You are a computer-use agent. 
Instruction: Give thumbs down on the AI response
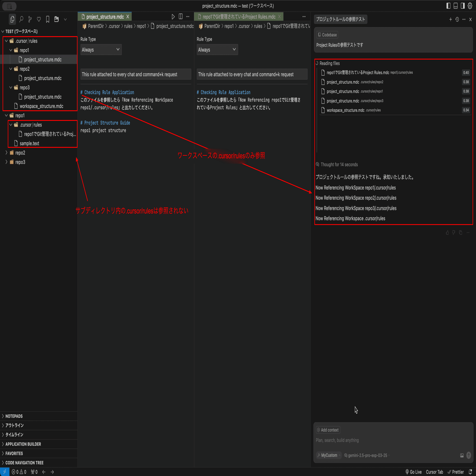[454, 233]
